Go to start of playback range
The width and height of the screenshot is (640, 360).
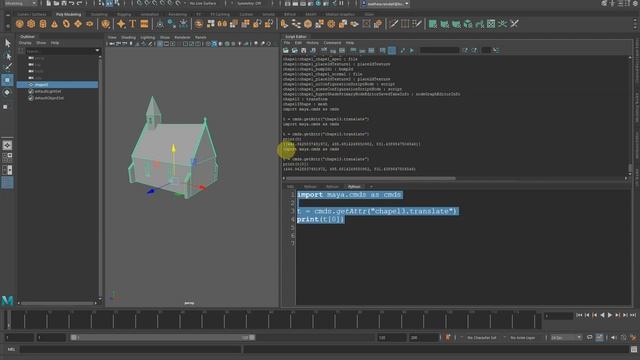coord(579,315)
